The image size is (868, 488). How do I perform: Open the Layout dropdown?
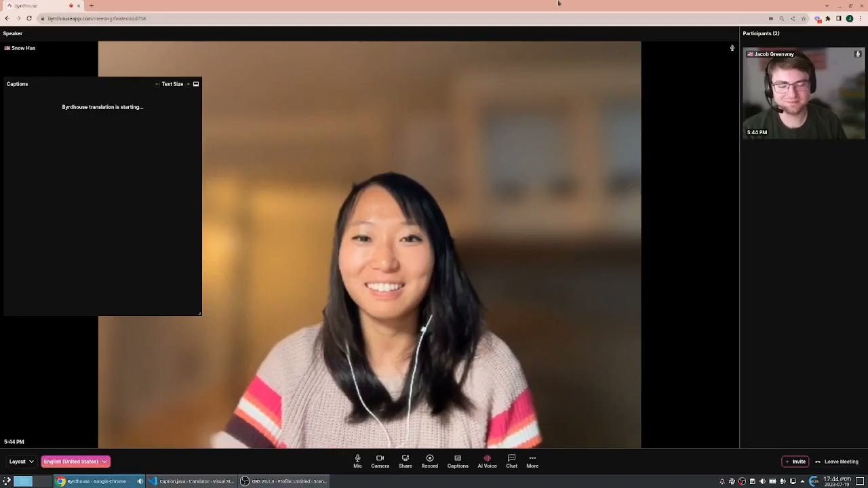coord(21,462)
